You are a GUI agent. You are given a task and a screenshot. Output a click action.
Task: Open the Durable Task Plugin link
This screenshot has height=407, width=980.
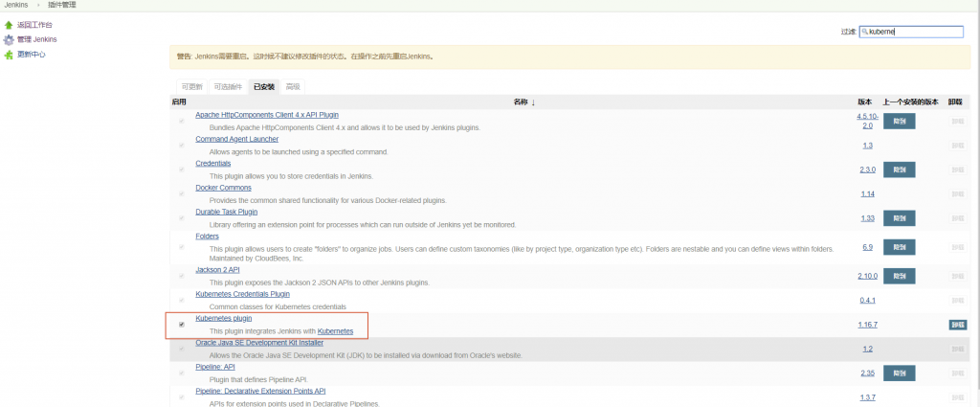(226, 212)
